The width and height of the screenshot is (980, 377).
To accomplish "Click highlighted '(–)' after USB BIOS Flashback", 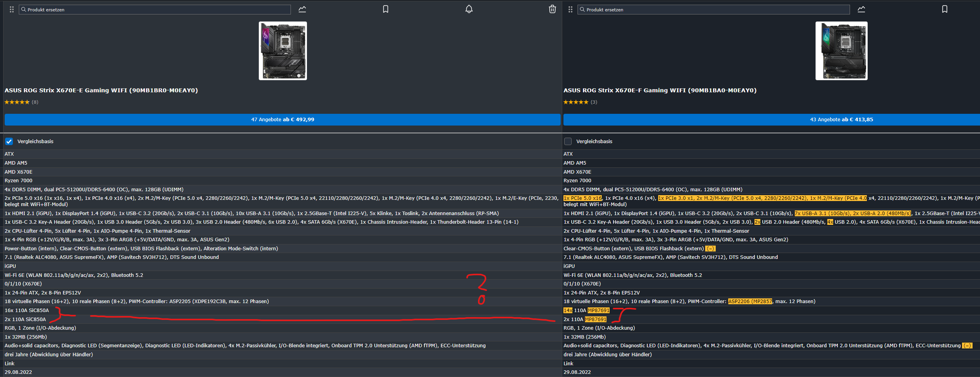I will tap(710, 248).
